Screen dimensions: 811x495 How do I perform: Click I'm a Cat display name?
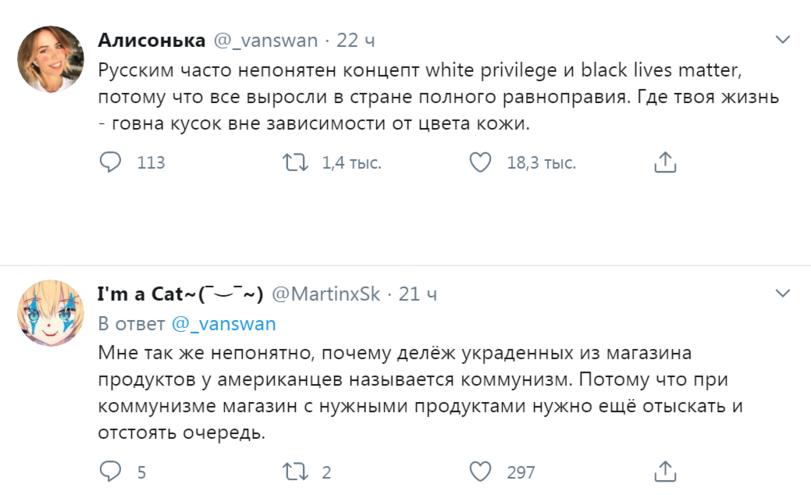[x=180, y=294]
